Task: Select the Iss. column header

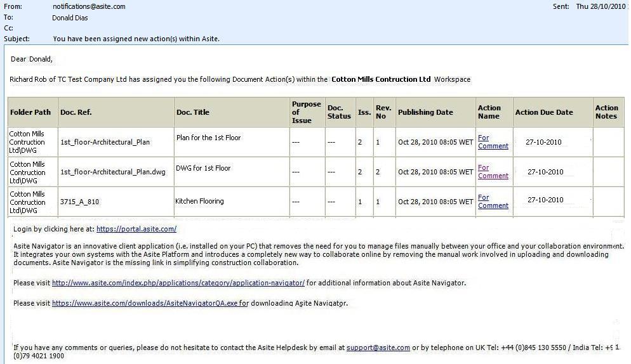Action: (x=364, y=112)
